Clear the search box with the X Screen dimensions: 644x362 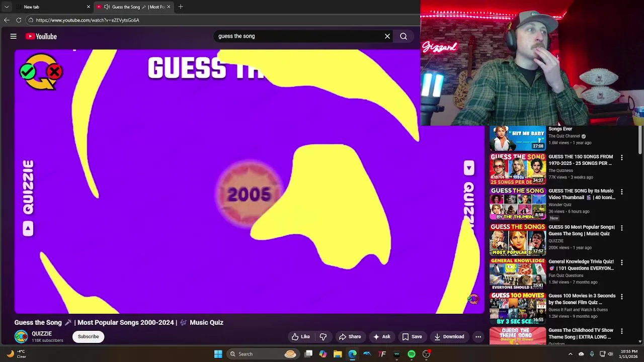coord(387,36)
